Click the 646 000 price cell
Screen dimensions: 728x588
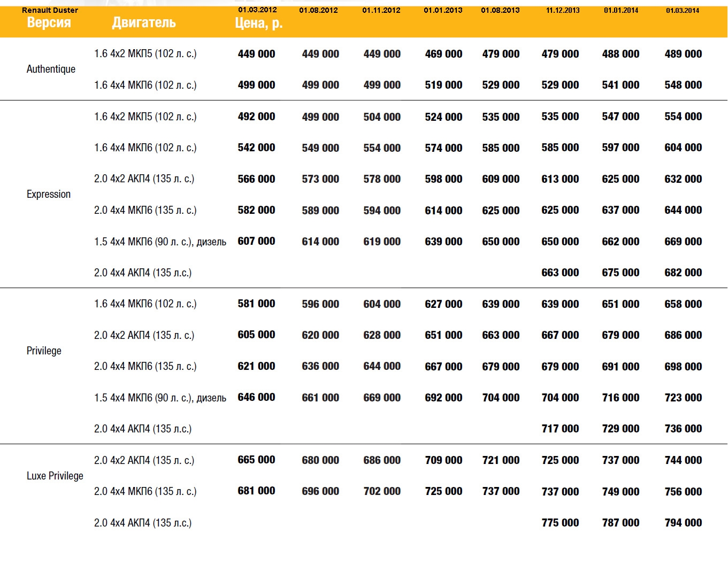click(x=256, y=397)
